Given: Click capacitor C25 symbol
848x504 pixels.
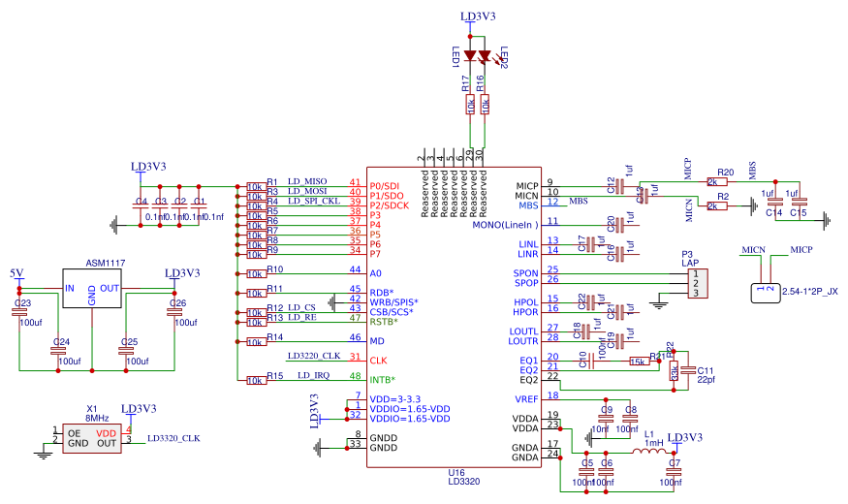Looking at the screenshot, I should (x=126, y=351).
